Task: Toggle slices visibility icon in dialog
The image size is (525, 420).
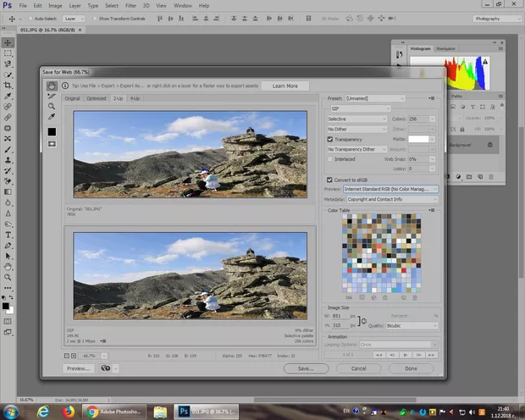Action: point(52,144)
